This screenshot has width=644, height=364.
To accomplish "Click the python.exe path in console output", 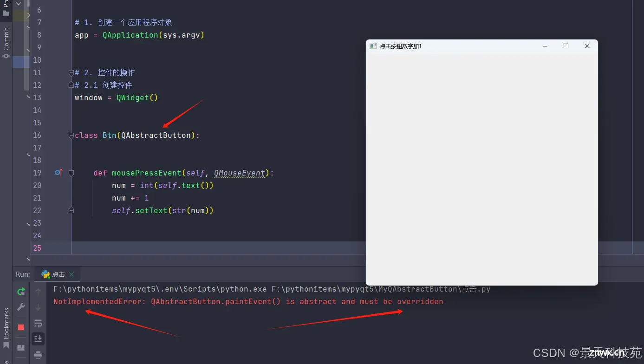I will click(x=160, y=289).
